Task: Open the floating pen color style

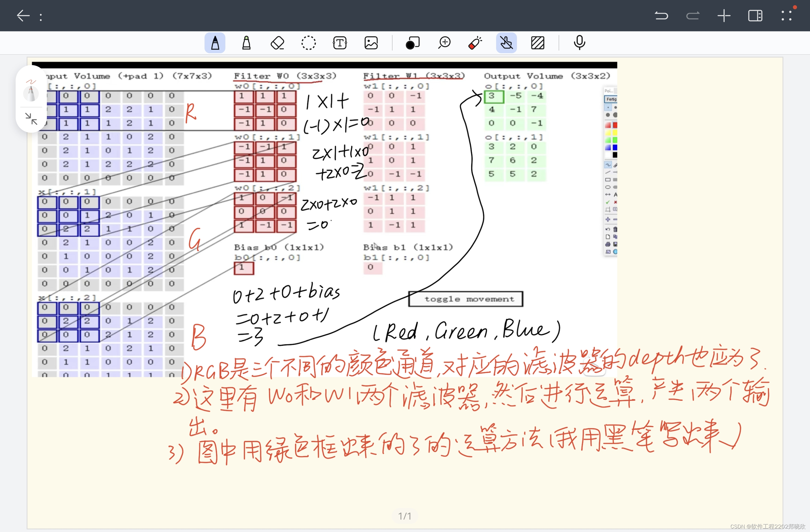Action: pos(31,90)
